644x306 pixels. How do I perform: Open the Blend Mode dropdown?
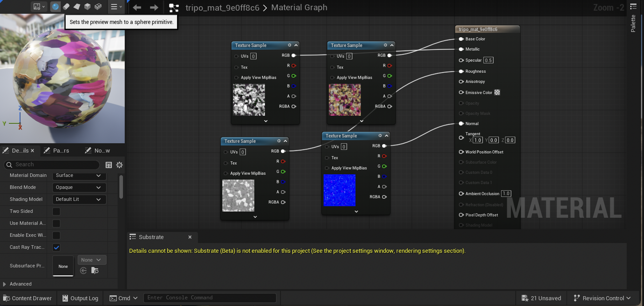[79, 188]
